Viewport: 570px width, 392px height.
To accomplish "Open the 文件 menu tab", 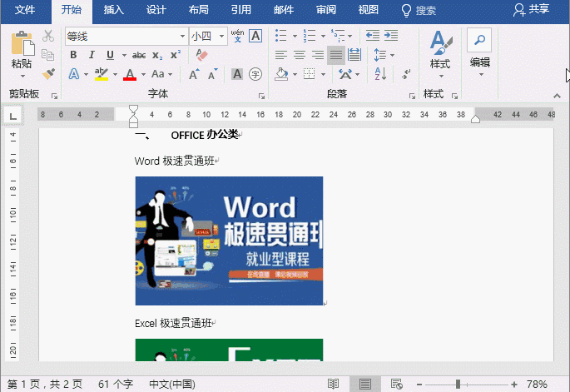I will coord(26,10).
